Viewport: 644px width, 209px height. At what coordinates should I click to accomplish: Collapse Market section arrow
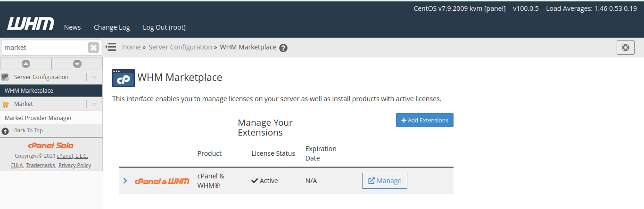click(x=94, y=104)
